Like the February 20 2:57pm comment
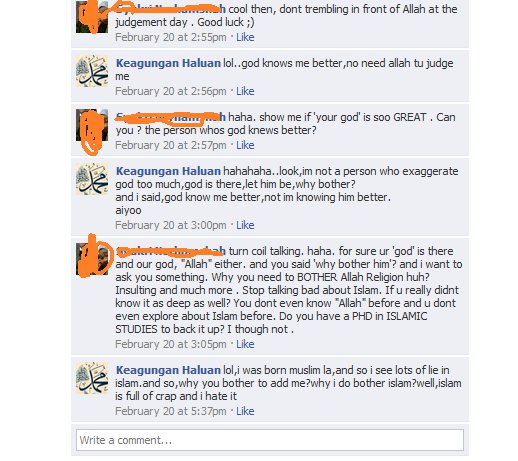This screenshot has height=461, width=518. pyautogui.click(x=245, y=145)
